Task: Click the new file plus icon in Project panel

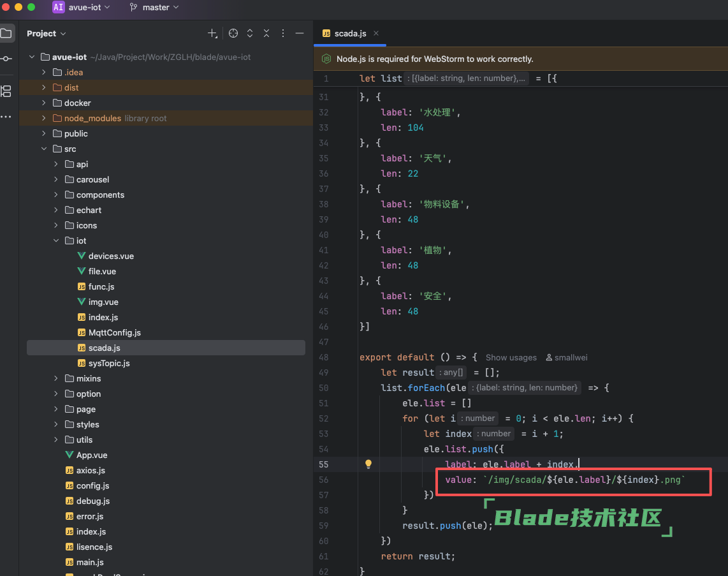Action: [212, 33]
